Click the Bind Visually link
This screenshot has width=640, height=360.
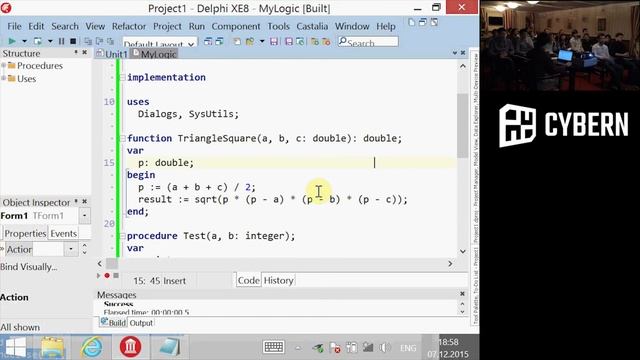(x=29, y=267)
